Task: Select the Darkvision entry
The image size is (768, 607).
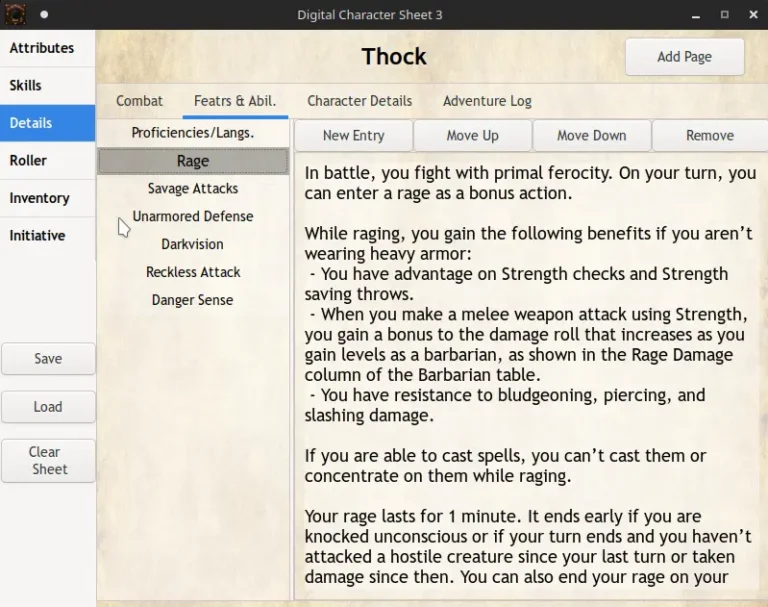Action: click(193, 244)
